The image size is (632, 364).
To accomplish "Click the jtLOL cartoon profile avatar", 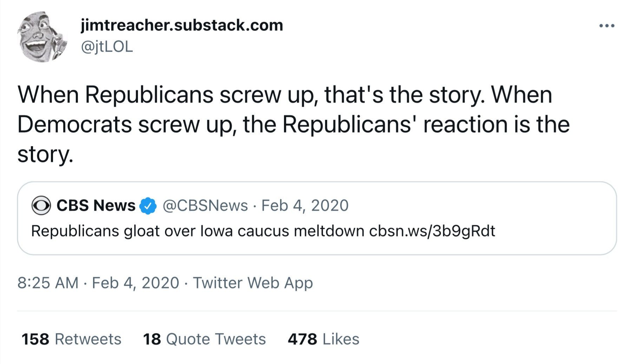I will click(x=42, y=37).
